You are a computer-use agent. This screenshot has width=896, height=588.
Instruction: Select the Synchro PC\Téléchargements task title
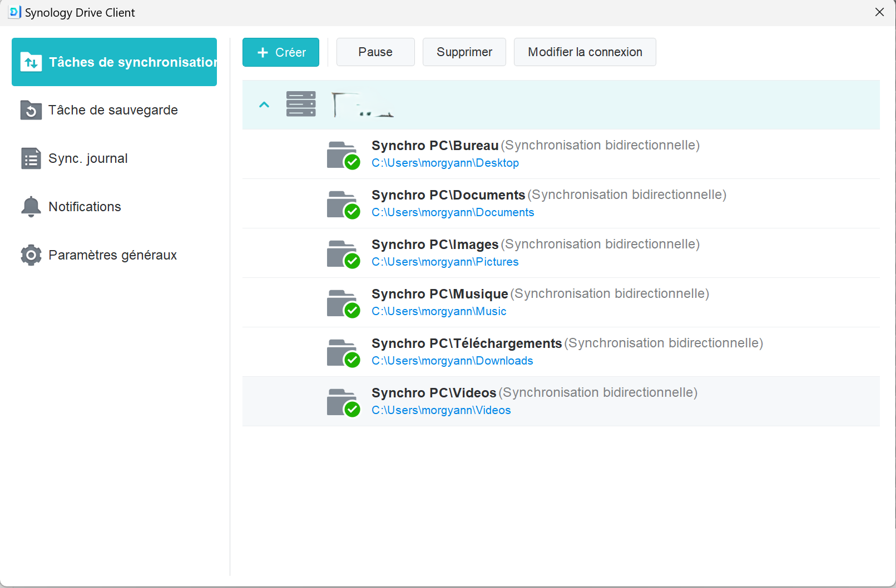(x=467, y=343)
